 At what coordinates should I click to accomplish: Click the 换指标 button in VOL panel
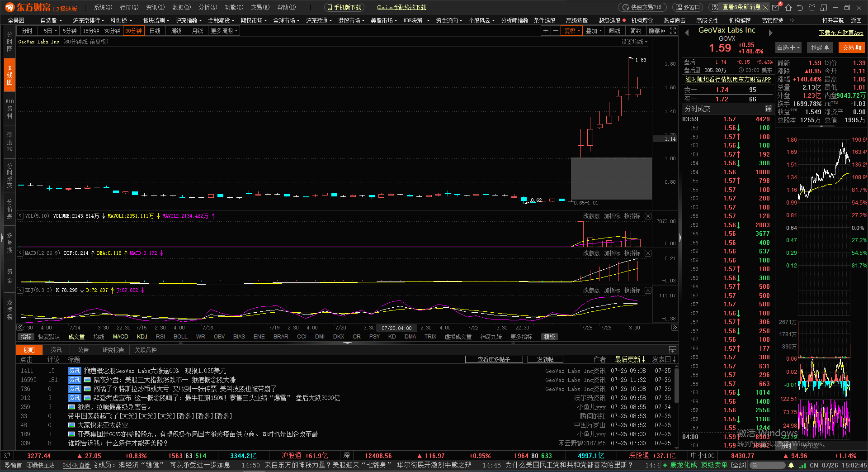[x=632, y=216]
